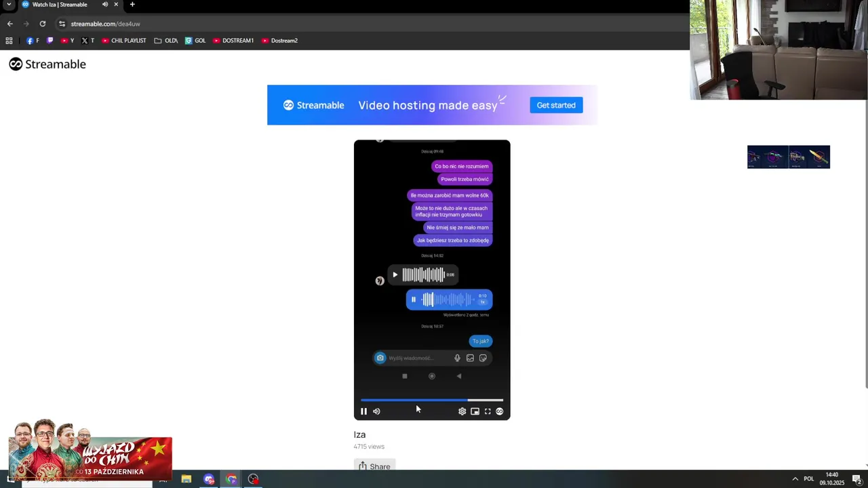Enable picture-in-picture mode in the player

(475, 411)
